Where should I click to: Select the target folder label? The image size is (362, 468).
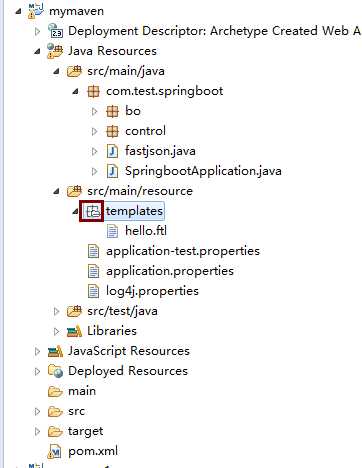click(x=86, y=431)
